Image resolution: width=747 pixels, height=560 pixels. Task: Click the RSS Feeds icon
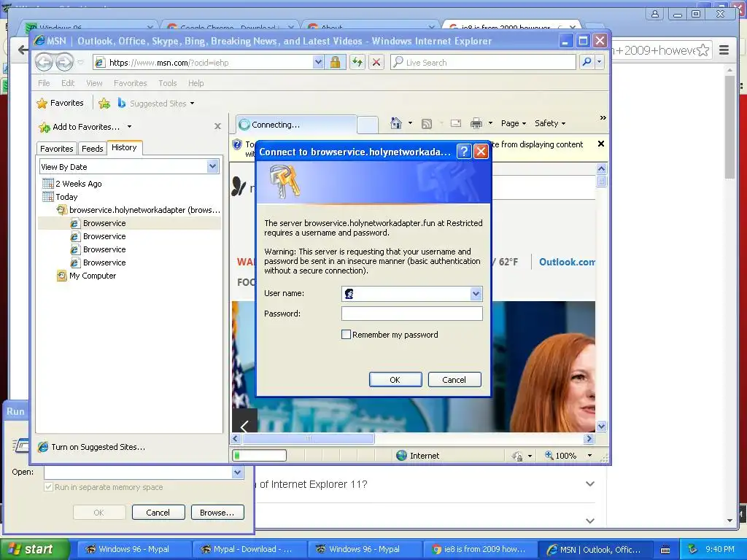427,124
